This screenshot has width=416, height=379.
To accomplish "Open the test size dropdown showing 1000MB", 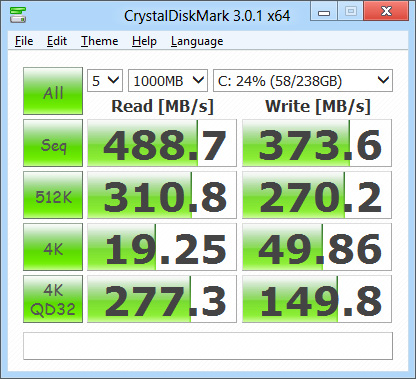I will pyautogui.click(x=168, y=80).
